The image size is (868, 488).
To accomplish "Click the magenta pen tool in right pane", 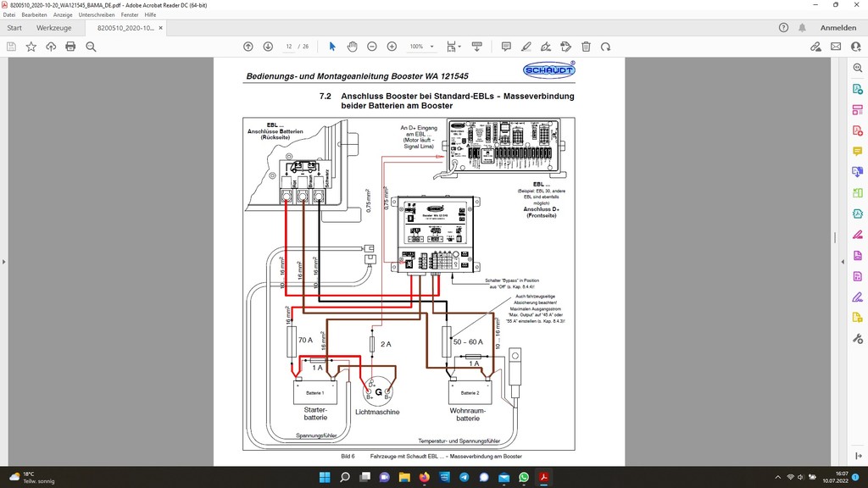I will point(858,235).
